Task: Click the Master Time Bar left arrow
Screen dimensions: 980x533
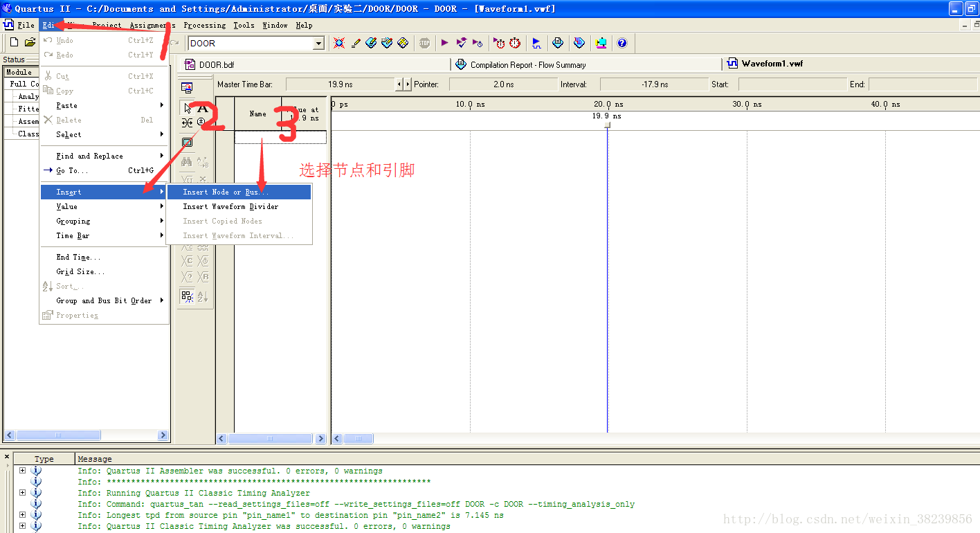Action: pos(398,84)
